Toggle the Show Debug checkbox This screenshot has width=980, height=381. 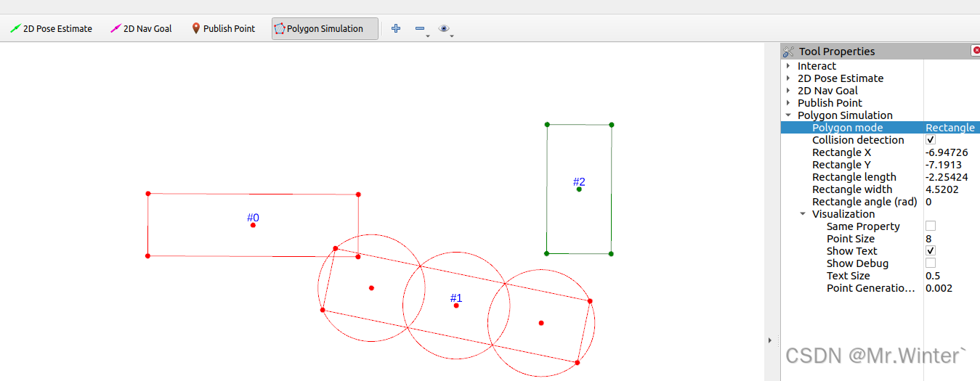click(x=931, y=263)
